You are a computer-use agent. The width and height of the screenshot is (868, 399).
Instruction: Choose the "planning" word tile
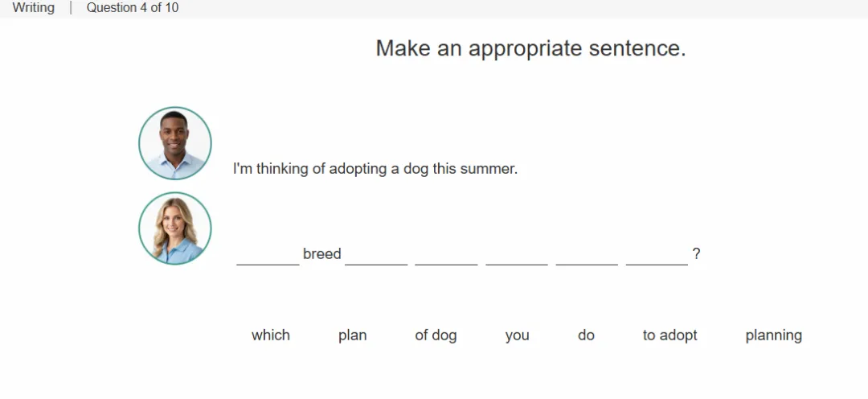point(773,335)
